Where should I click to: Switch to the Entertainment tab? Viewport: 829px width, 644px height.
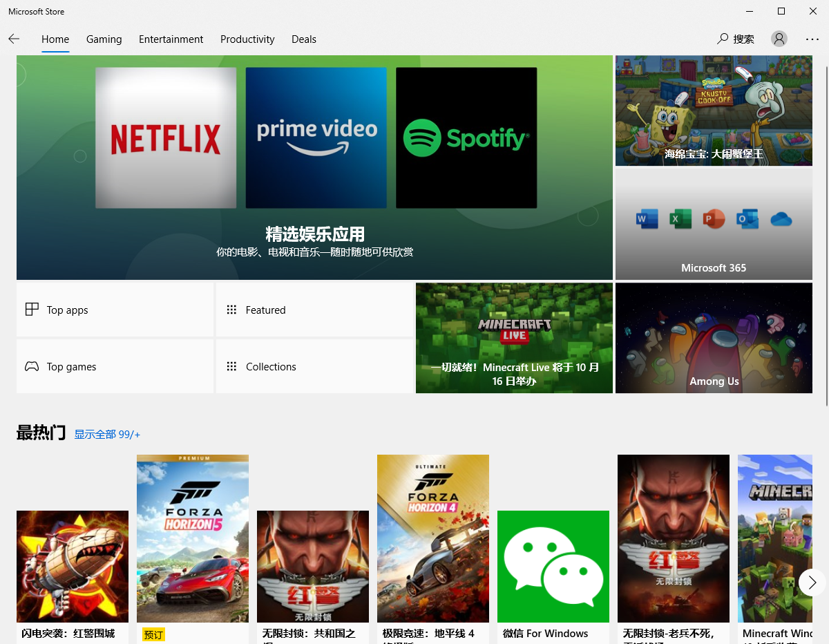pos(171,39)
